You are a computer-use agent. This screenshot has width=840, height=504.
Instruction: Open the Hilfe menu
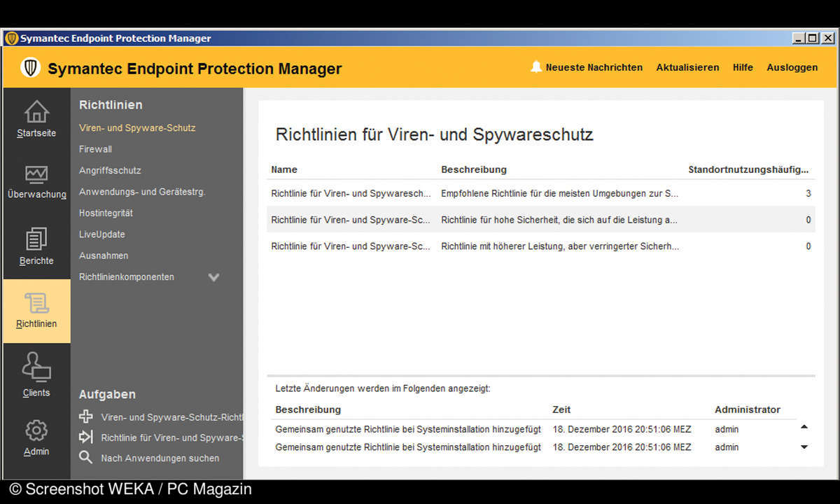click(x=743, y=67)
